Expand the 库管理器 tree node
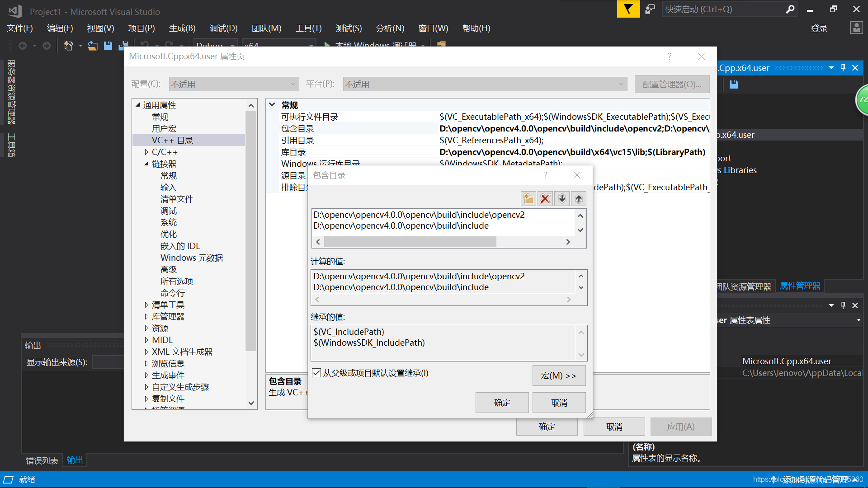The height and width of the screenshot is (488, 868). coord(146,317)
